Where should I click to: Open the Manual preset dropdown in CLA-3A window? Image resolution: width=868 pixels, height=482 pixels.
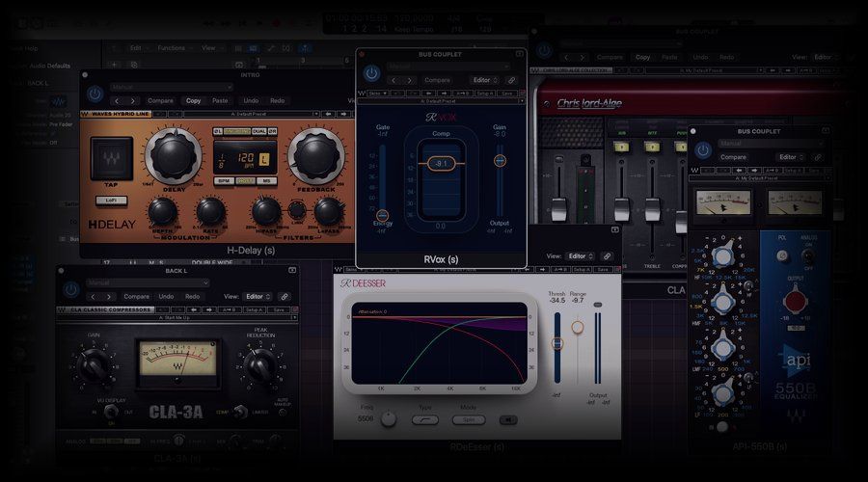point(148,282)
